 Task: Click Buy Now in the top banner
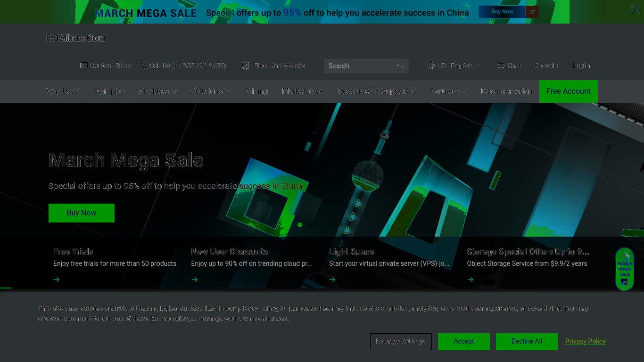click(x=502, y=12)
